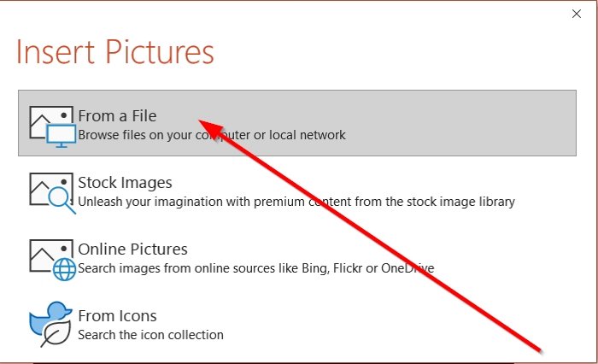Click 'Search the icon collection' description
The image size is (598, 364).
[x=150, y=334]
